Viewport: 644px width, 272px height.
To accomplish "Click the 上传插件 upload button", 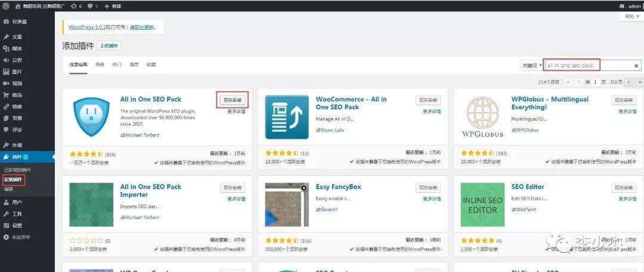I will 109,46.
